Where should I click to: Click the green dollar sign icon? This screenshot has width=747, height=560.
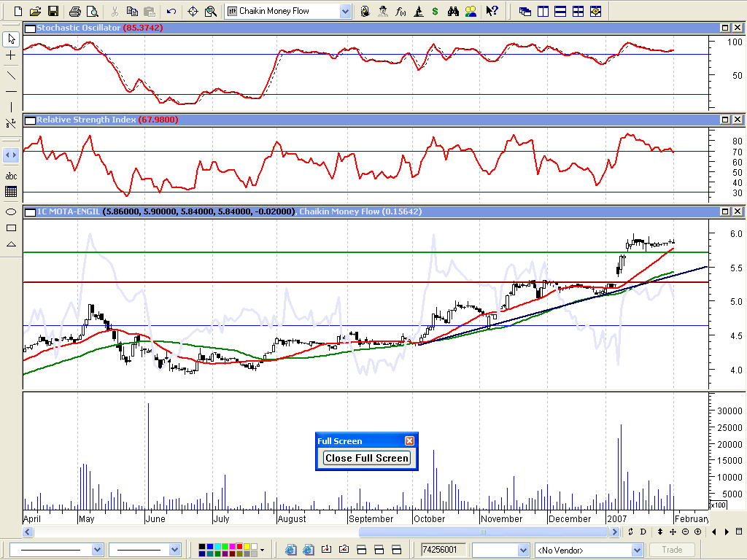436,11
